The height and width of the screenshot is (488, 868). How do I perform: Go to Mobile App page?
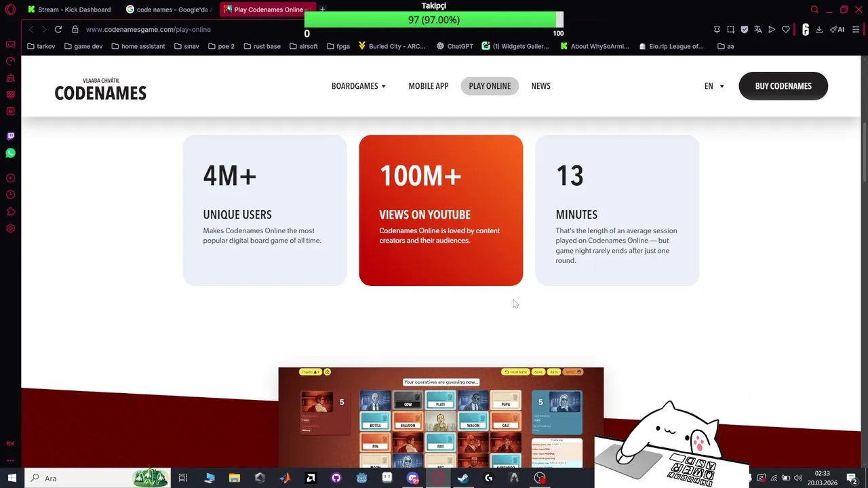point(429,86)
